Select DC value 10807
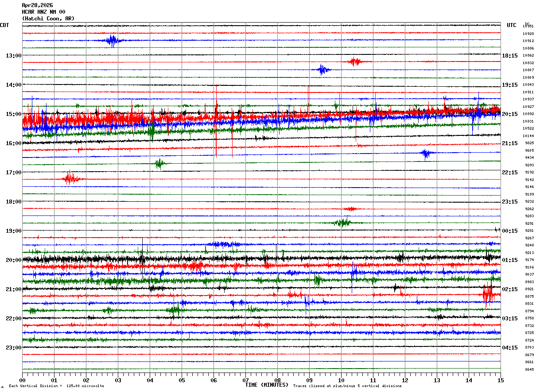 [528, 70]
